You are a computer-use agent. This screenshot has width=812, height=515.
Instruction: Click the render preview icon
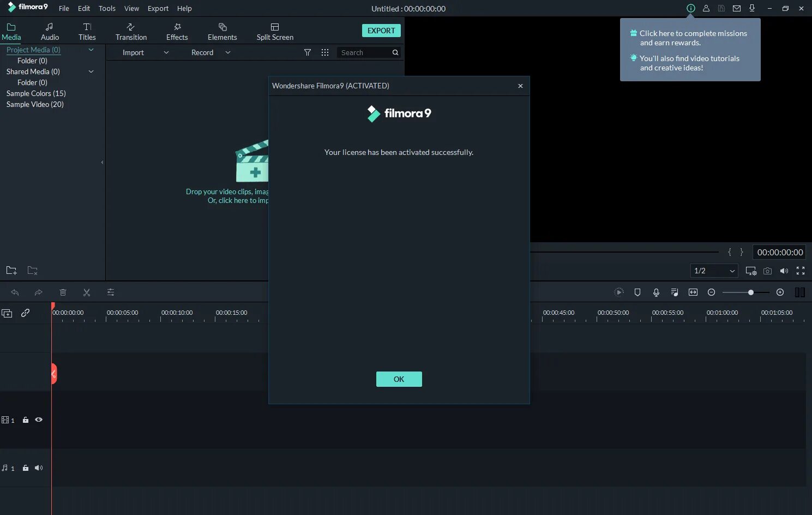tap(618, 292)
